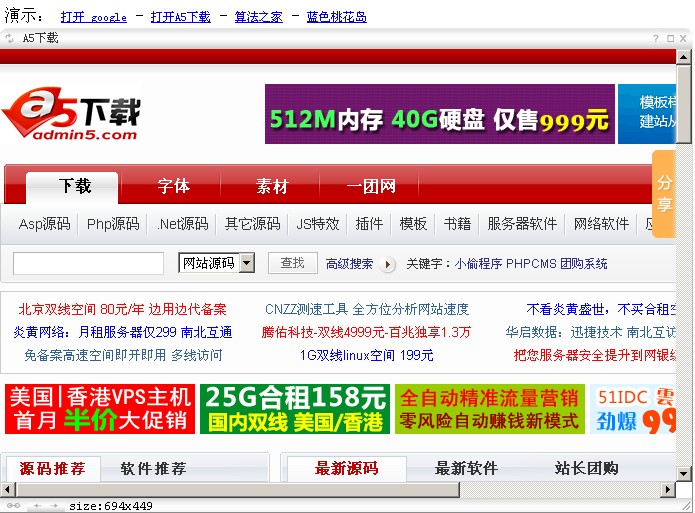Click the 打开 google demo link
695x513 pixels.
pyautogui.click(x=94, y=17)
